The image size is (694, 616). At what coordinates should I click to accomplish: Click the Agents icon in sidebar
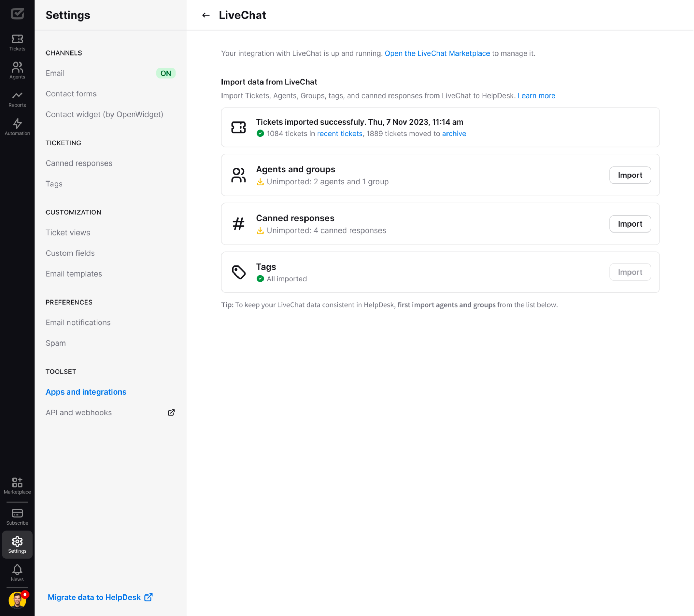17,67
